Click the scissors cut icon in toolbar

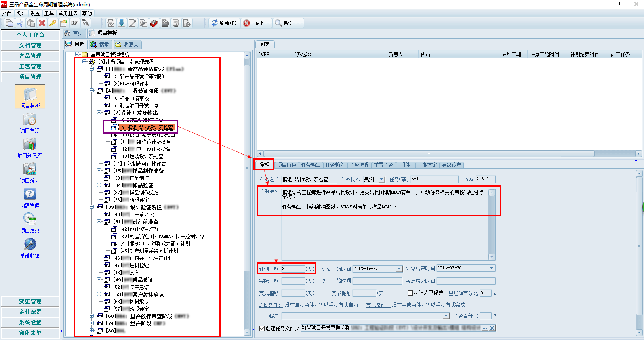click(20, 23)
